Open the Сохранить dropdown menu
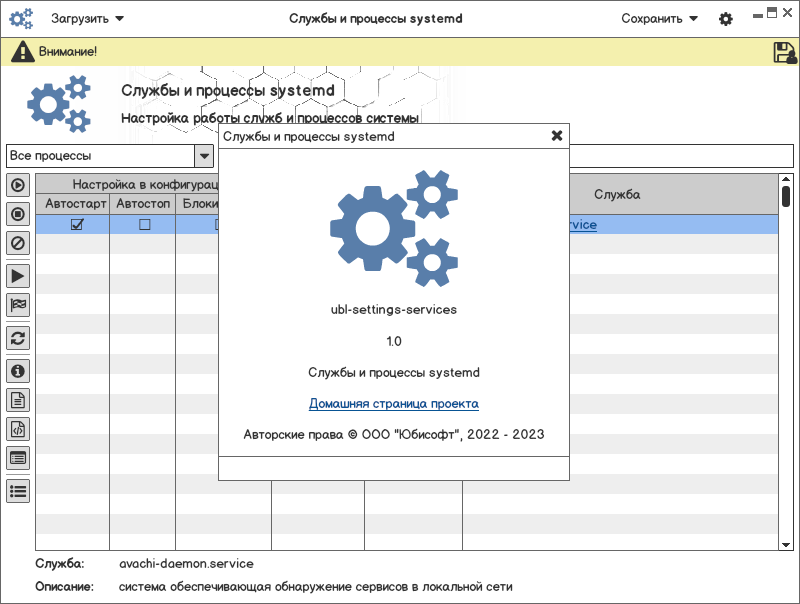This screenshot has width=800, height=604. click(x=659, y=19)
